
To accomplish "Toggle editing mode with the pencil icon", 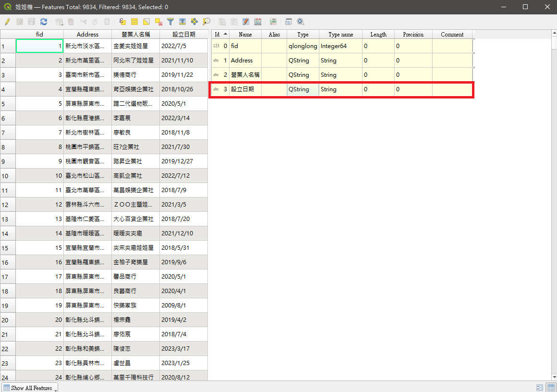I will pos(7,22).
